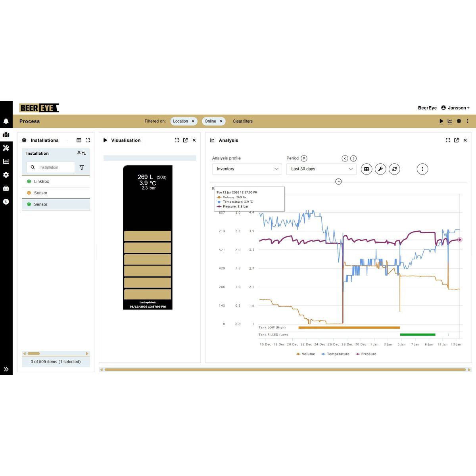The height and width of the screenshot is (476, 476).
Task: Open the Period Last 30 days dropdown
Action: tap(321, 169)
